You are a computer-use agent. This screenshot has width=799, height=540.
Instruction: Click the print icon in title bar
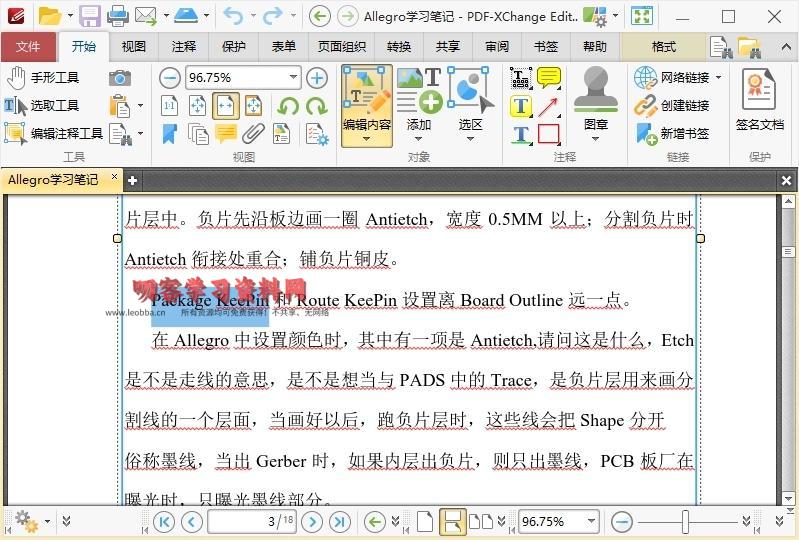117,16
